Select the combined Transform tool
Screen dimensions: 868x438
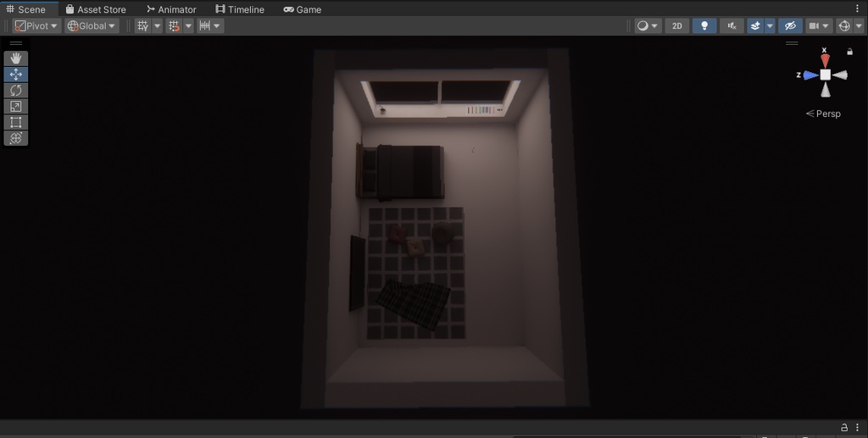pos(15,138)
